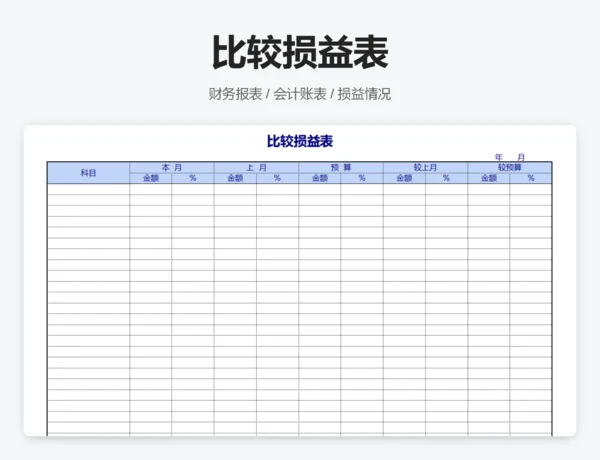
Task: Select the 上 月 column group header
Action: point(256,168)
